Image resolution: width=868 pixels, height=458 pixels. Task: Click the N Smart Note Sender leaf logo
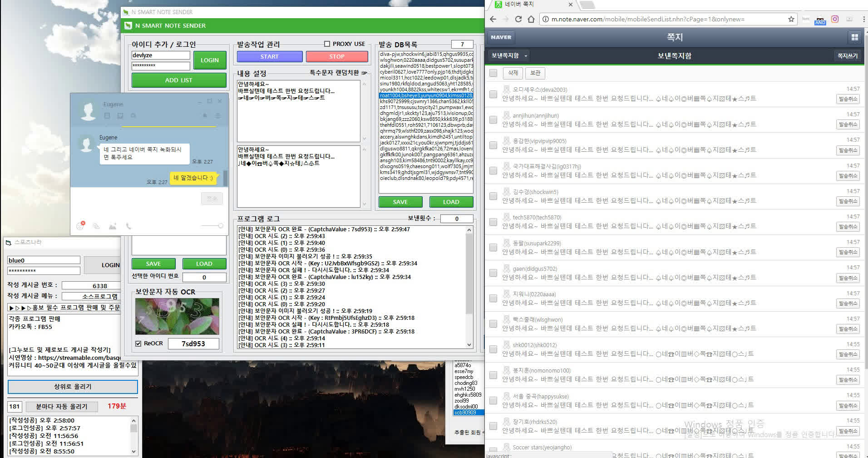click(128, 25)
